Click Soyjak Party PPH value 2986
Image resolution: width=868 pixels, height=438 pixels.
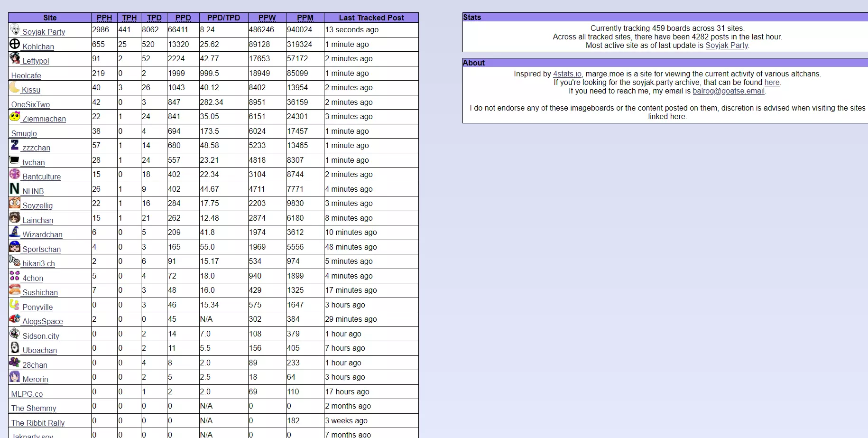pyautogui.click(x=101, y=29)
